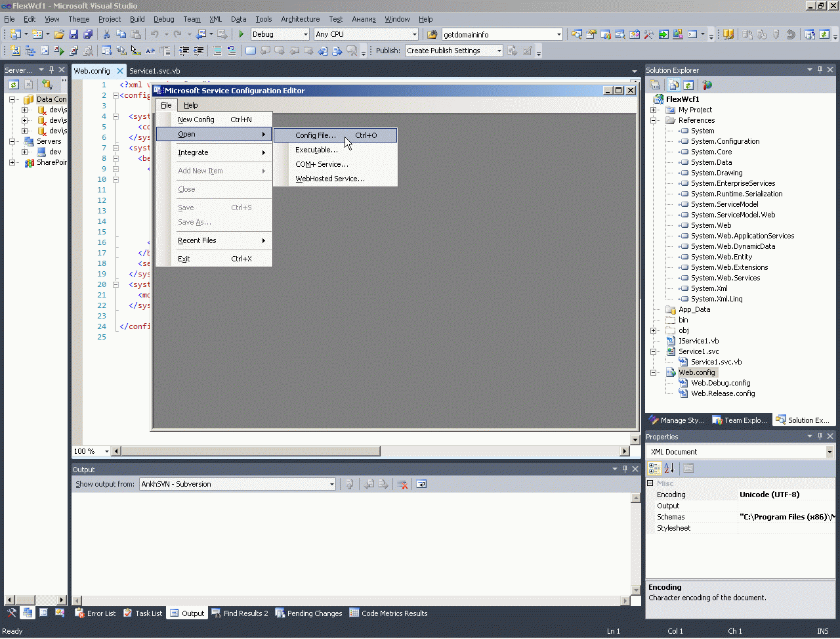Open Show output from AnkhSVN dropdown
The image size is (840, 639).
point(332,484)
